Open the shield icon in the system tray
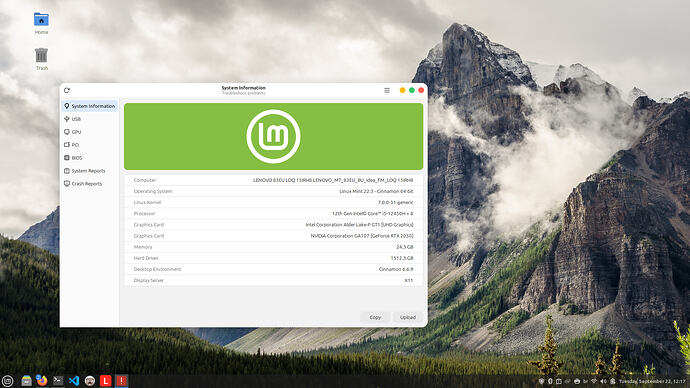690x388 pixels. click(x=541, y=381)
